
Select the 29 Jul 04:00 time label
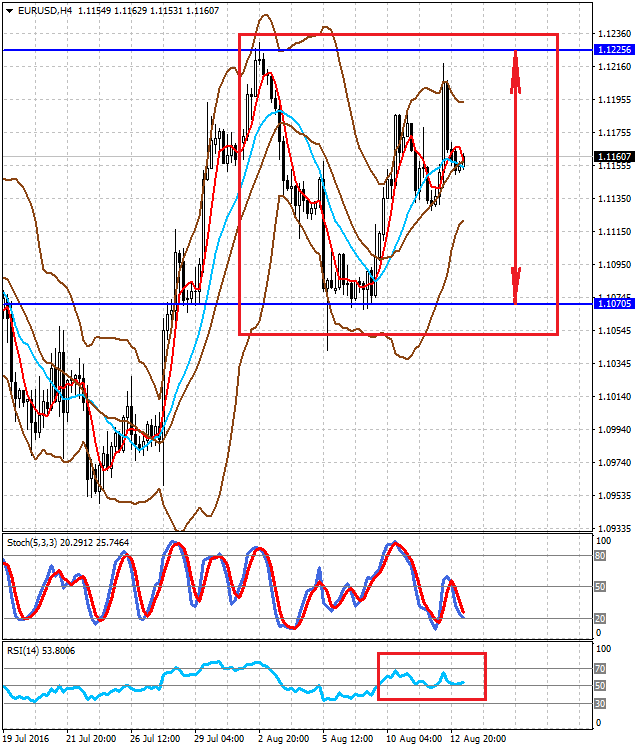(219, 739)
